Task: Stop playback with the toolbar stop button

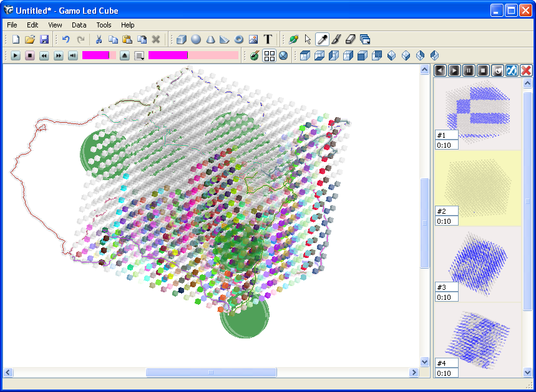Action: pos(30,55)
